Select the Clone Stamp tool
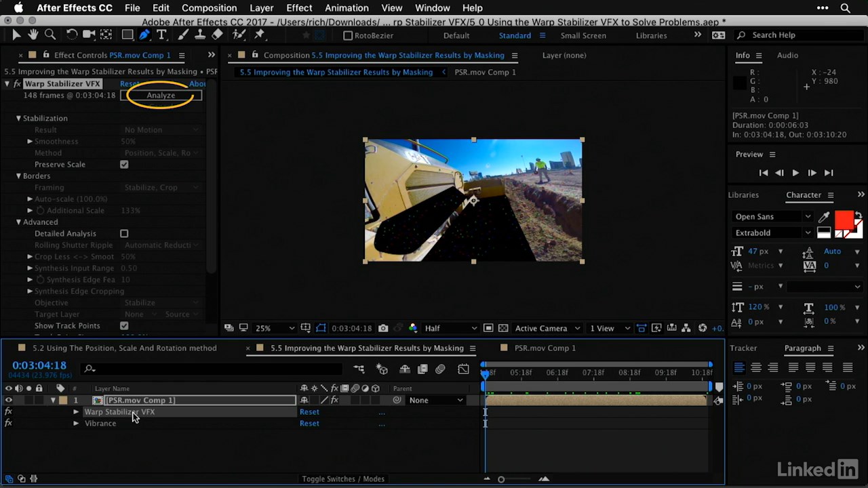Viewport: 868px width, 488px height. (200, 35)
